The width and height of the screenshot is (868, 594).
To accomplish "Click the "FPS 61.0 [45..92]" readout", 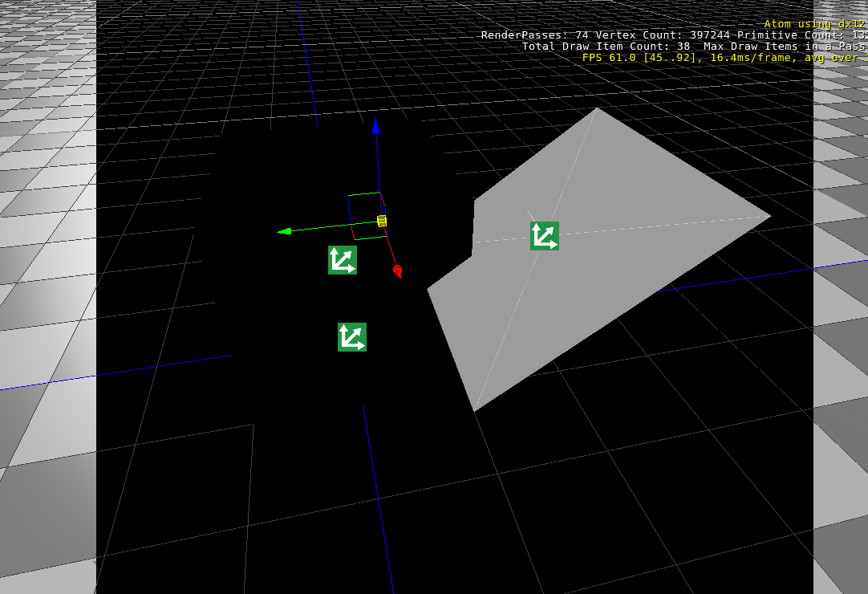I will click(x=642, y=58).
